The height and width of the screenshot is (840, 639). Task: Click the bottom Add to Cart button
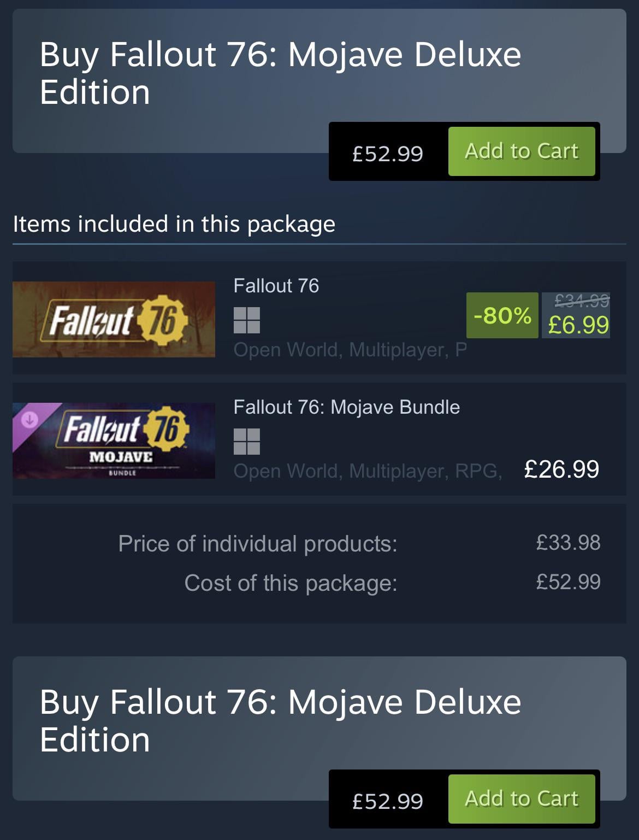point(521,799)
